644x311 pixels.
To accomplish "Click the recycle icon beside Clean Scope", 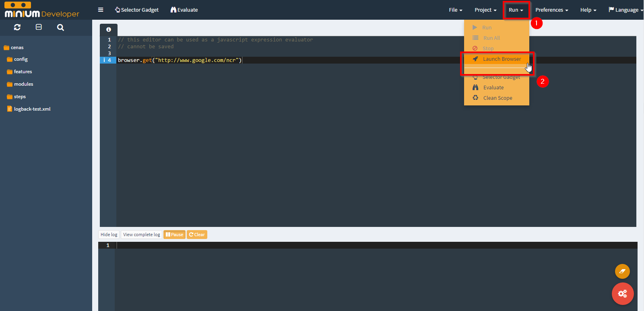I will point(475,98).
